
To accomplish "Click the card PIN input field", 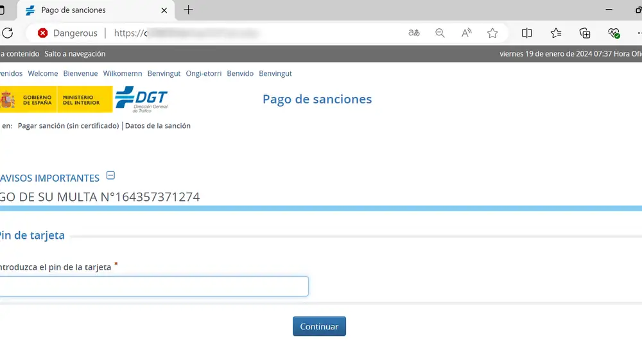I will pos(153,286).
